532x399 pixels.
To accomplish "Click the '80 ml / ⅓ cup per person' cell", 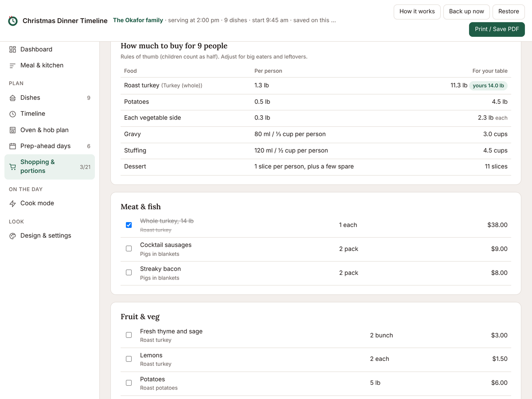I will click(290, 134).
